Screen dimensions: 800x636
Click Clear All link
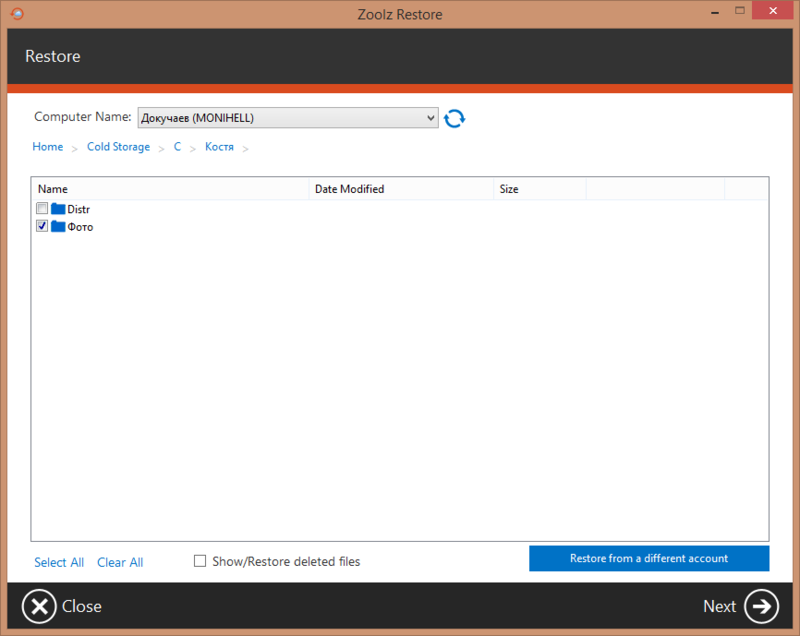120,562
